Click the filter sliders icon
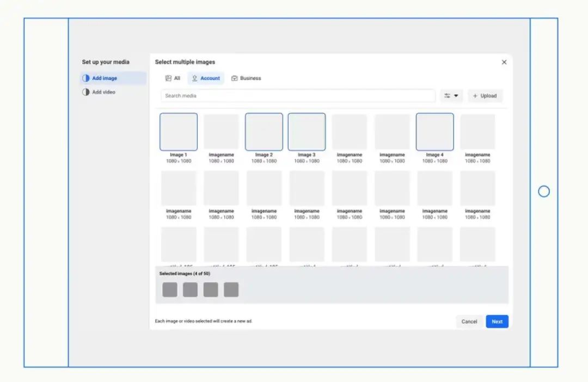 pyautogui.click(x=447, y=96)
